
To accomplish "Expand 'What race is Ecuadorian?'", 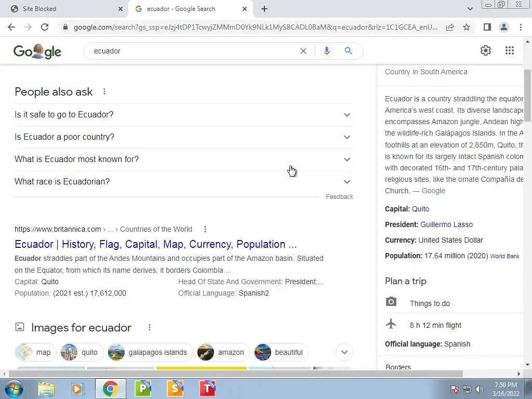I will coord(184,182).
